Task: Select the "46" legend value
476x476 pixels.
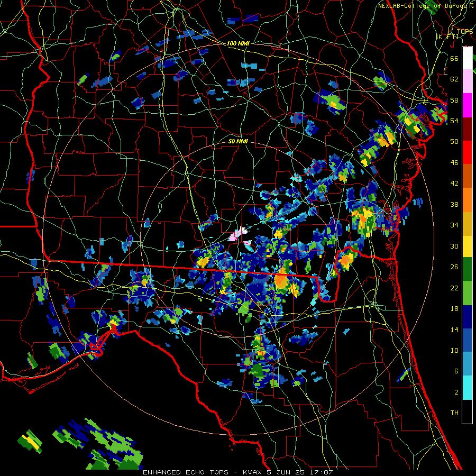Action: 454,163
